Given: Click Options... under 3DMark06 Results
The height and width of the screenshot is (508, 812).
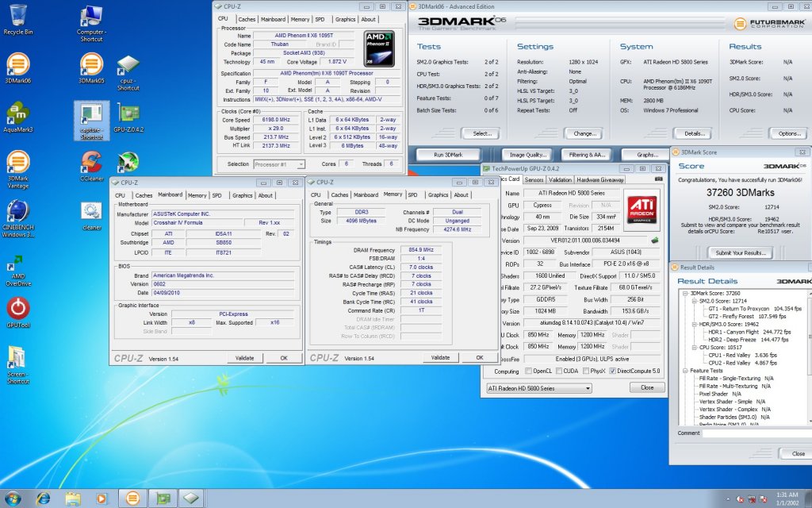Looking at the screenshot, I should tap(789, 133).
